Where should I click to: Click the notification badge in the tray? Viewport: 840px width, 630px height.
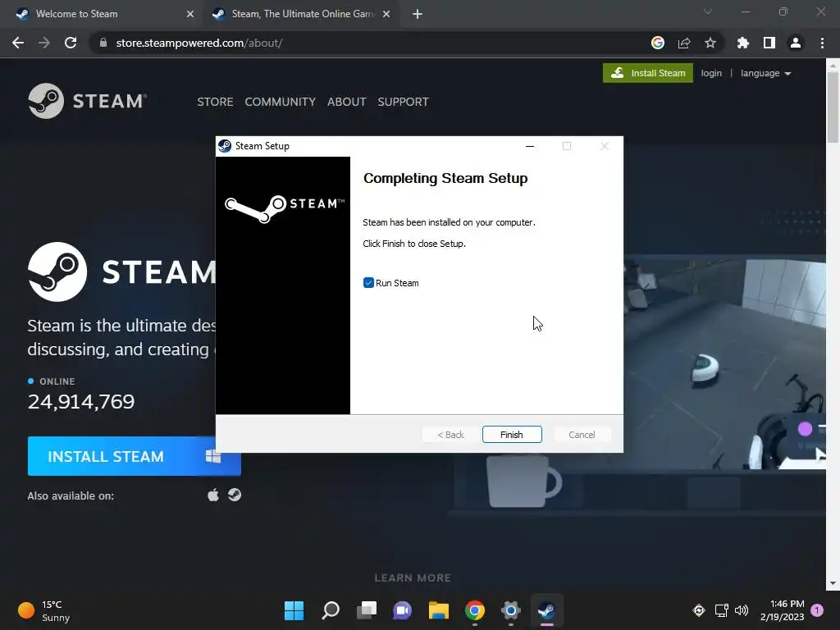pyautogui.click(x=818, y=610)
